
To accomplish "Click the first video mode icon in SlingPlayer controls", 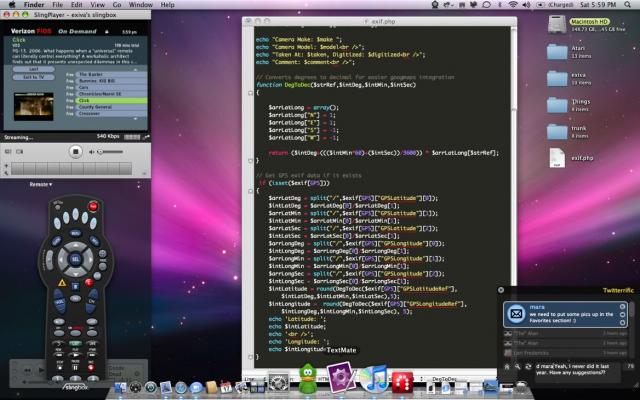I will click(8, 151).
